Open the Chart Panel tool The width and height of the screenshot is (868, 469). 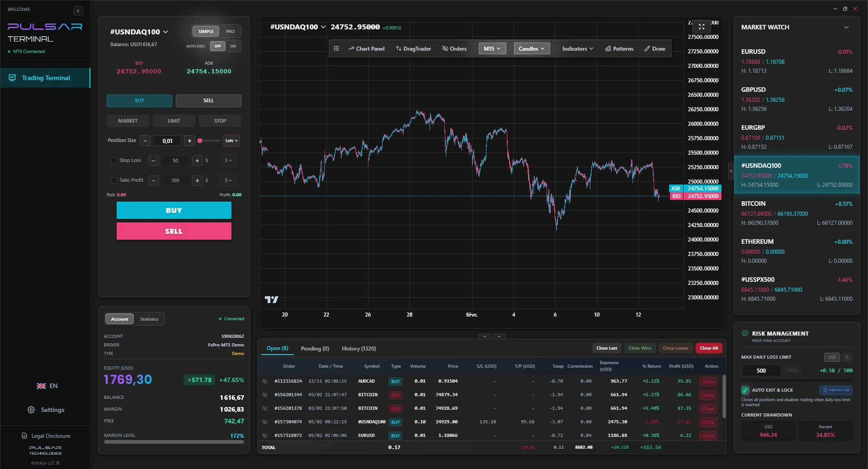[x=367, y=48]
